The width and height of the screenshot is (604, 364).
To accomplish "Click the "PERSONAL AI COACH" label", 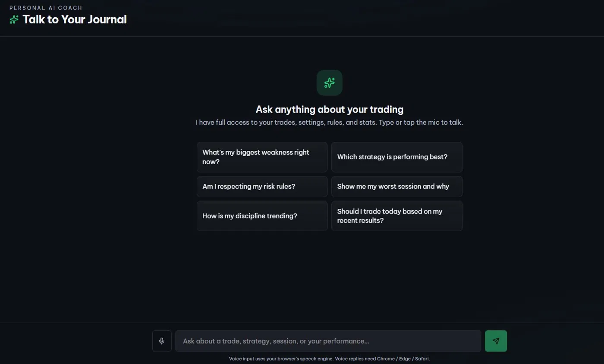I will tap(46, 8).
